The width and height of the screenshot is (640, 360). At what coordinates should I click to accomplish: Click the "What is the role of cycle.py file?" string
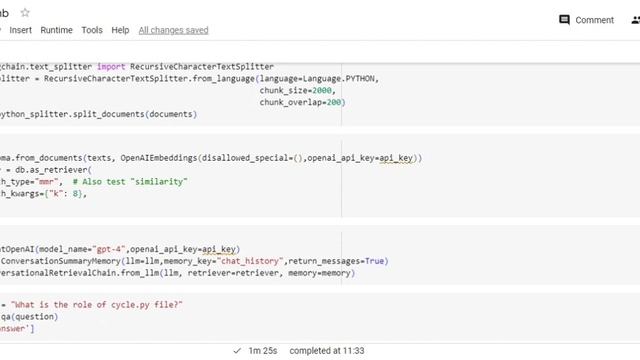[x=97, y=304]
